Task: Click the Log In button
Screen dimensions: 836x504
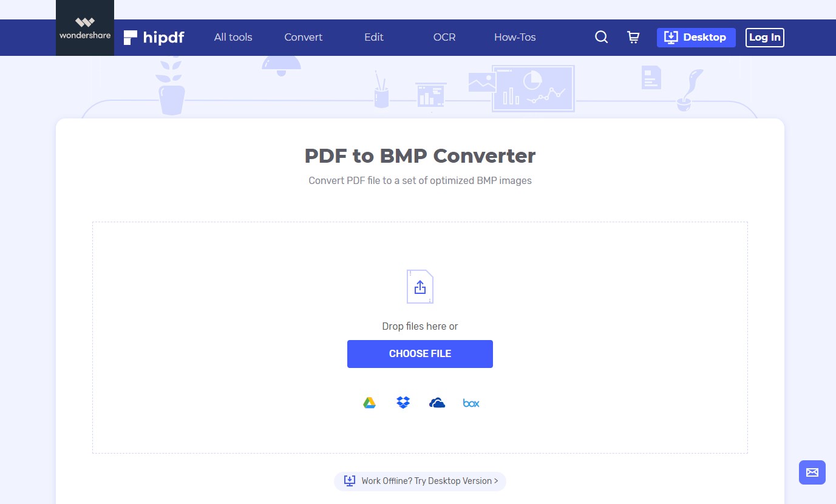Action: coord(765,38)
